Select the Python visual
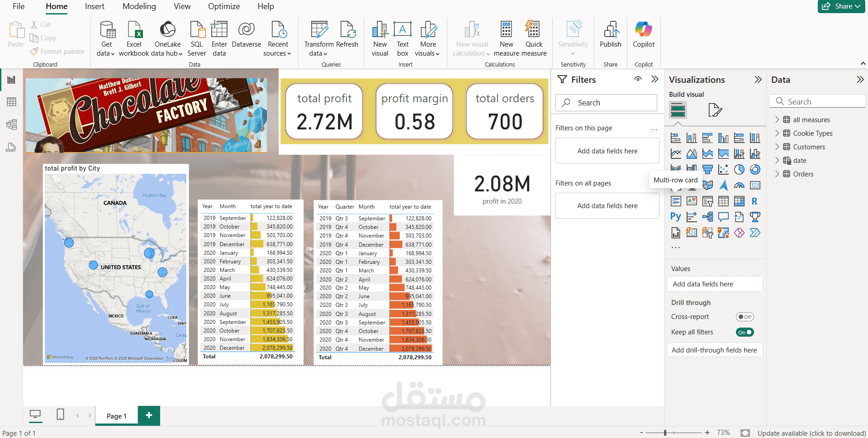The height and width of the screenshot is (438, 868). click(676, 217)
